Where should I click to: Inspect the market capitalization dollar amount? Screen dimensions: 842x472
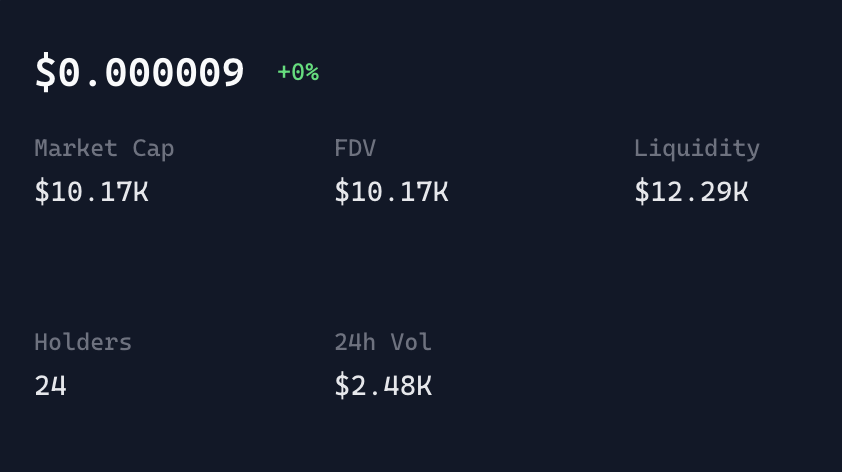[91, 191]
